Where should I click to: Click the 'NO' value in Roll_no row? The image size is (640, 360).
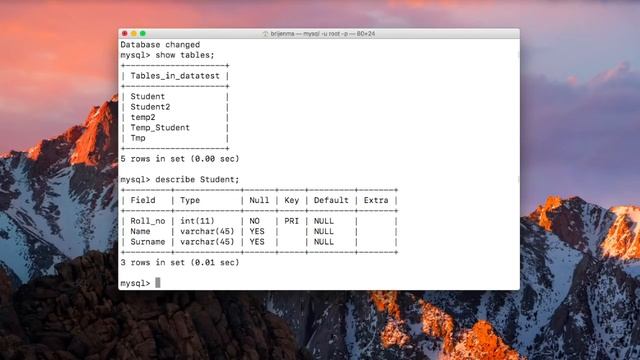(x=254, y=221)
